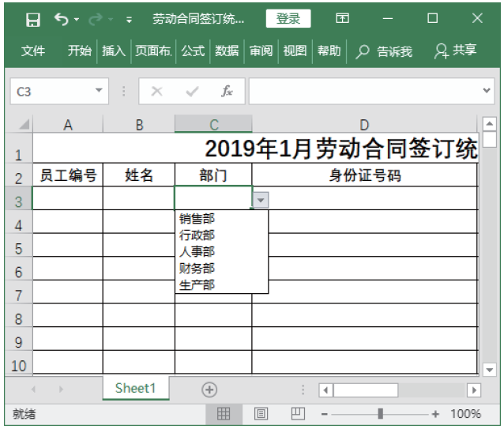The width and height of the screenshot is (504, 429).
Task: Switch to Page Layout view icon
Action: [x=261, y=413]
